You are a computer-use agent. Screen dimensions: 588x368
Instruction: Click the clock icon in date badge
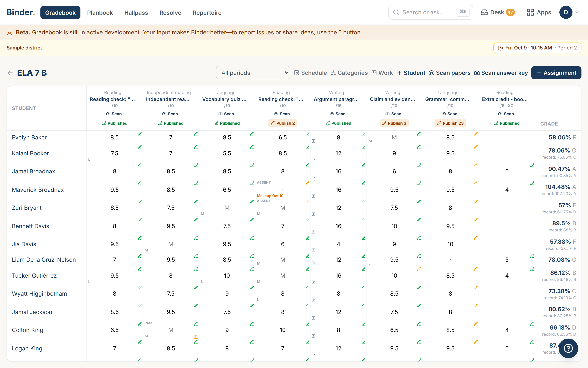500,48
